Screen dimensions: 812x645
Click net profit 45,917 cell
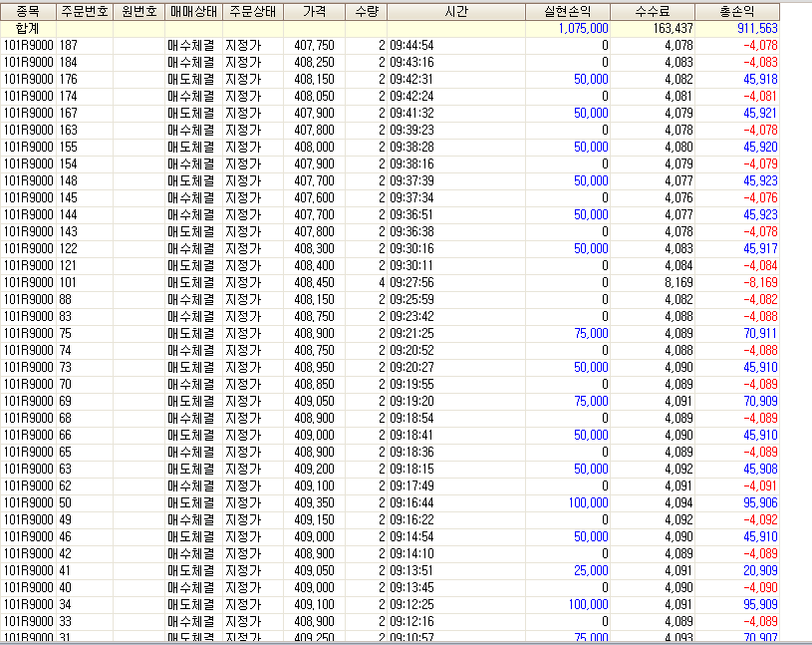[760, 248]
